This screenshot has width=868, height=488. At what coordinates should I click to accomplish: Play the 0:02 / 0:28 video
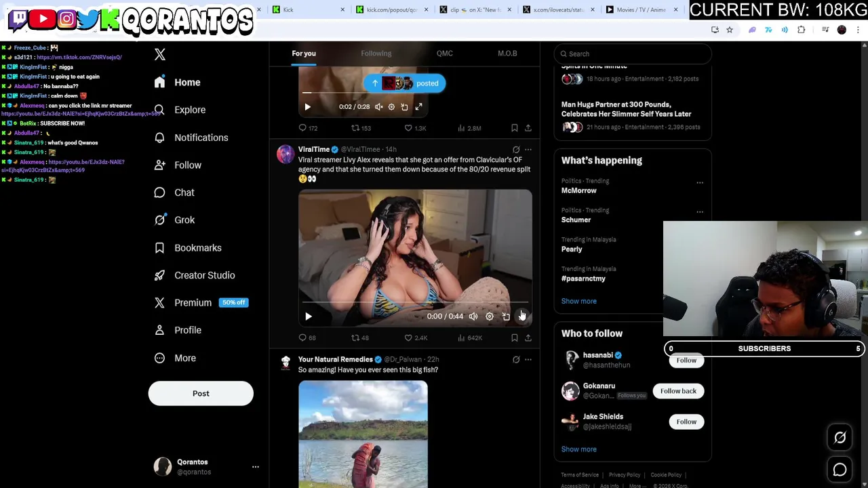[307, 107]
